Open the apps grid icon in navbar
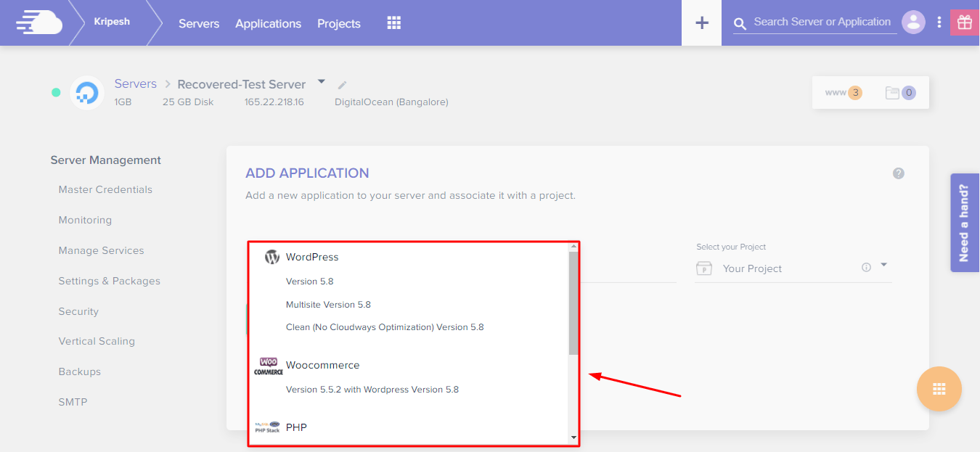Screen dimensions: 980x452 pos(393,23)
